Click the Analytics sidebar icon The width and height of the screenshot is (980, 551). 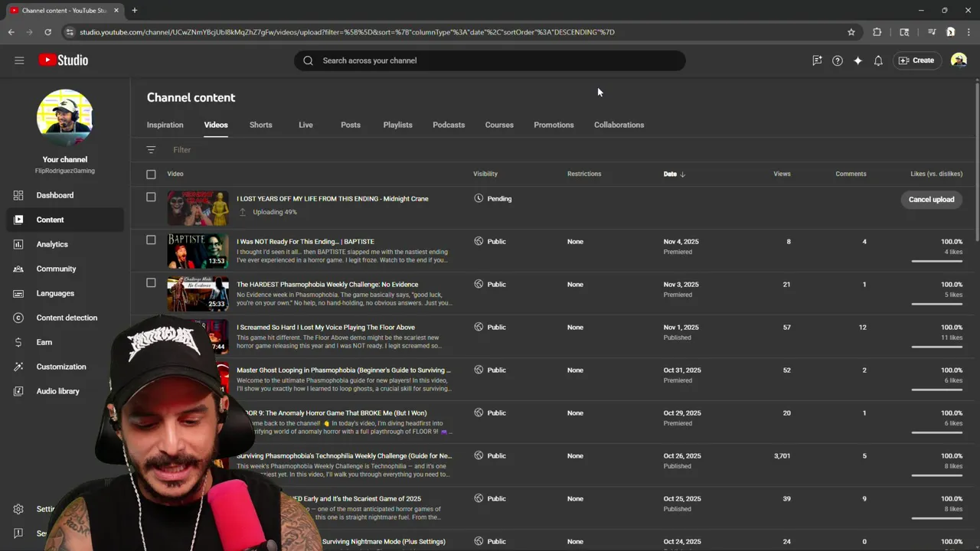click(x=18, y=244)
